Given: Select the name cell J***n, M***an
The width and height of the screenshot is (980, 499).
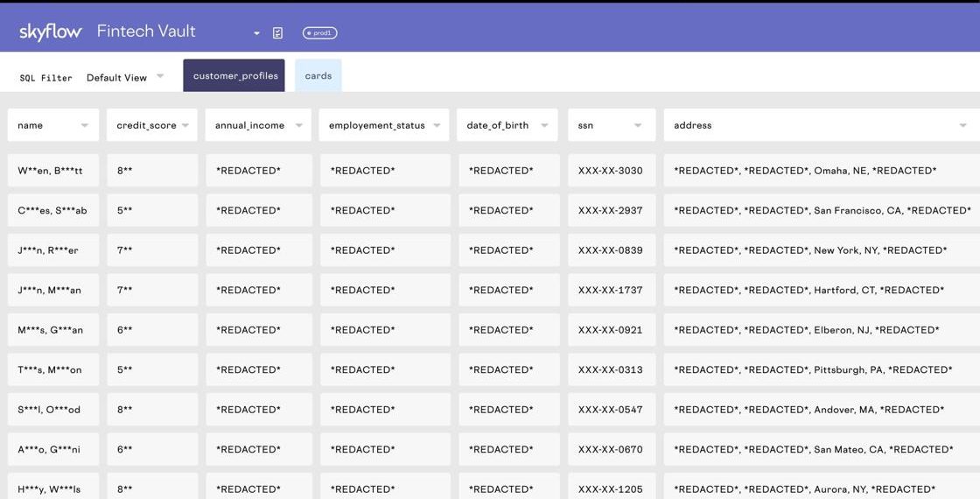Looking at the screenshot, I should [53, 290].
